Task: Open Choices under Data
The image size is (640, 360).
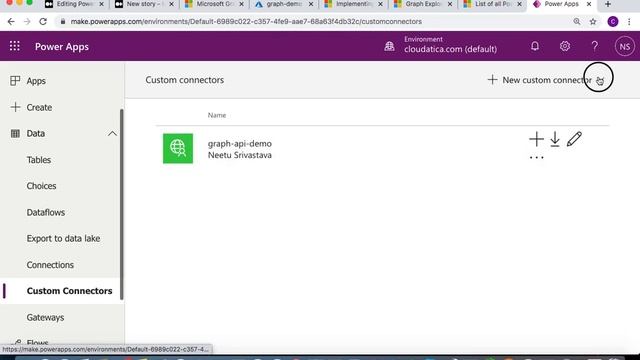Action: click(x=41, y=186)
